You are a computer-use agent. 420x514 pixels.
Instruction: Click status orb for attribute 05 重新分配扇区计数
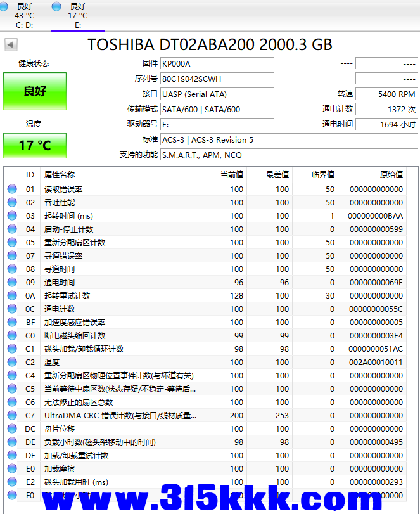(x=12, y=242)
